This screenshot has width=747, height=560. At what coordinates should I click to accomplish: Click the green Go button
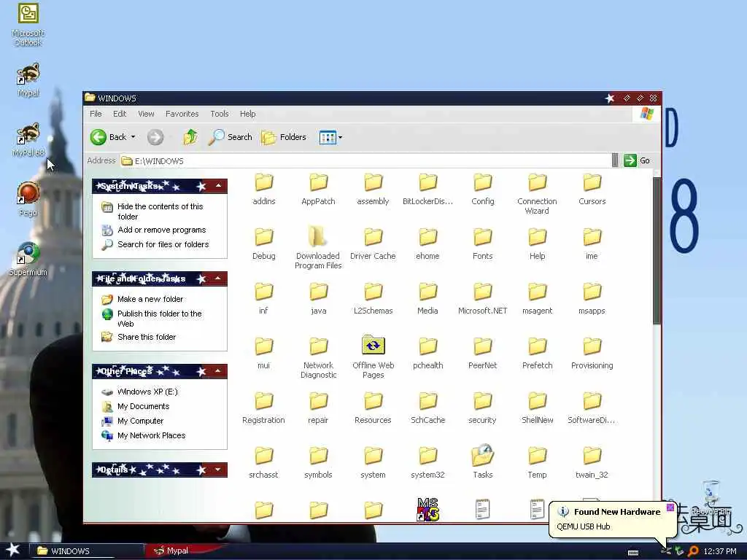(x=637, y=160)
